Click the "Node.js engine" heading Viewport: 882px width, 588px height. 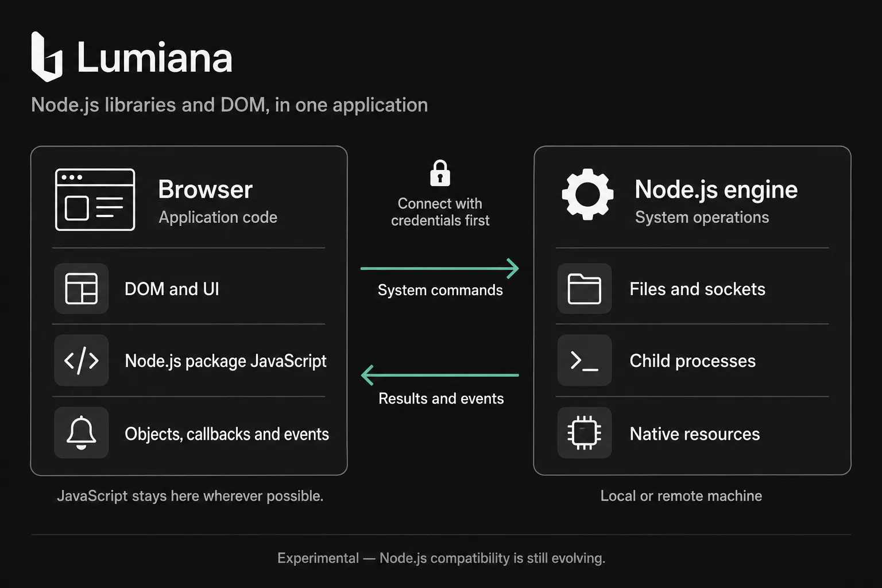tap(716, 190)
